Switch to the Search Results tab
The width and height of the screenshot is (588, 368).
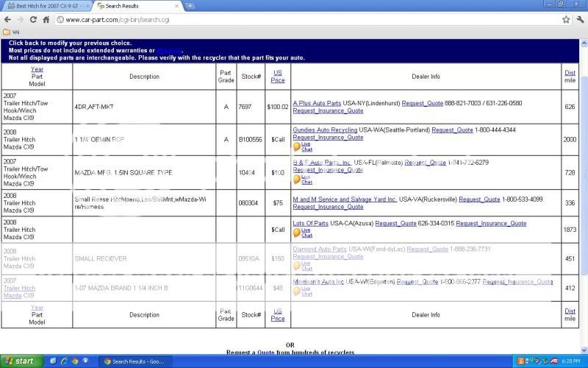[x=137, y=6]
